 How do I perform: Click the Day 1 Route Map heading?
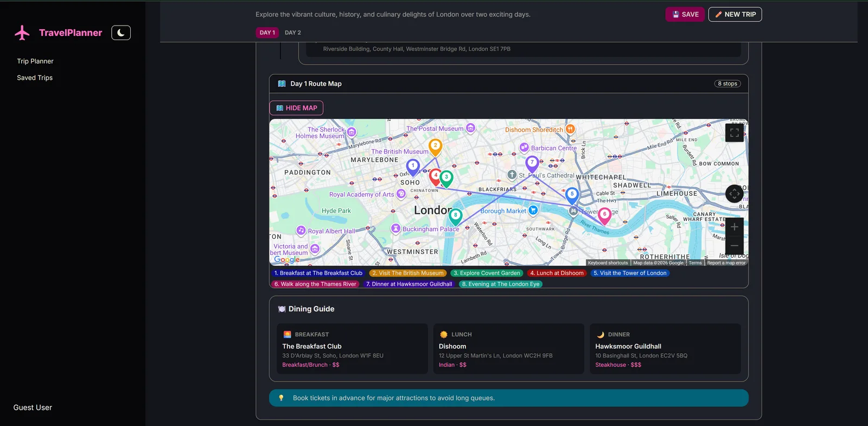[x=316, y=84]
